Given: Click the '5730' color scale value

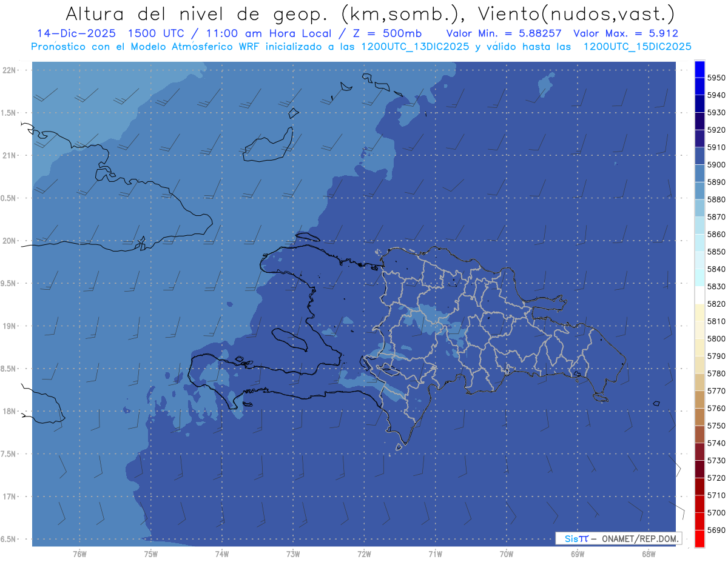Looking at the screenshot, I should [716, 461].
